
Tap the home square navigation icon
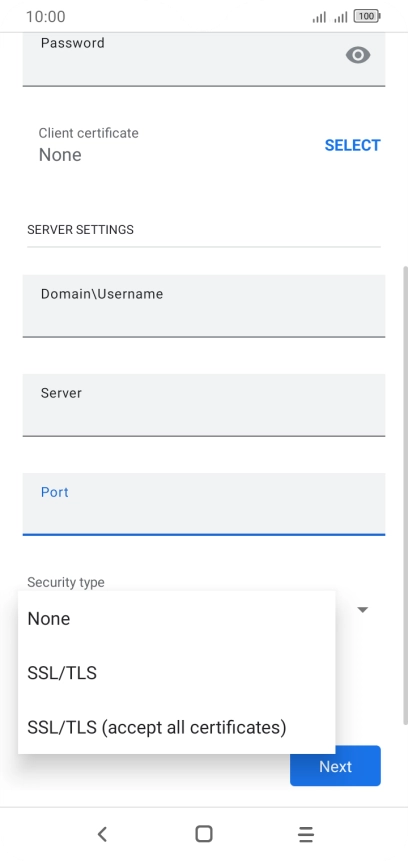click(x=204, y=834)
